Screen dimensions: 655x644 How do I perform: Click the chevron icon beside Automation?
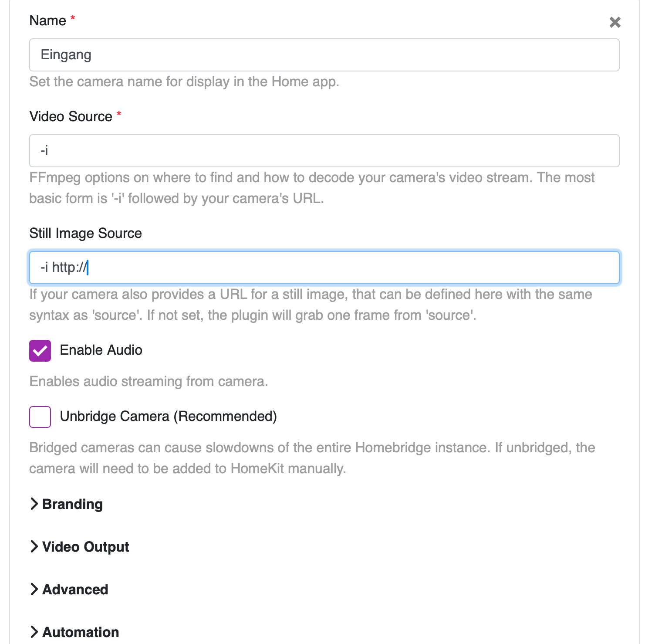click(x=34, y=632)
